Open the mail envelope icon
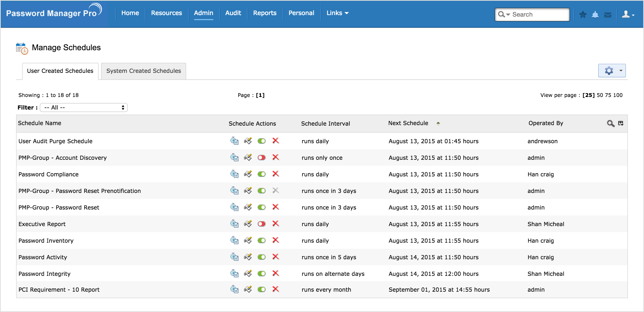Screen dimensions: 644x312 click(608, 15)
